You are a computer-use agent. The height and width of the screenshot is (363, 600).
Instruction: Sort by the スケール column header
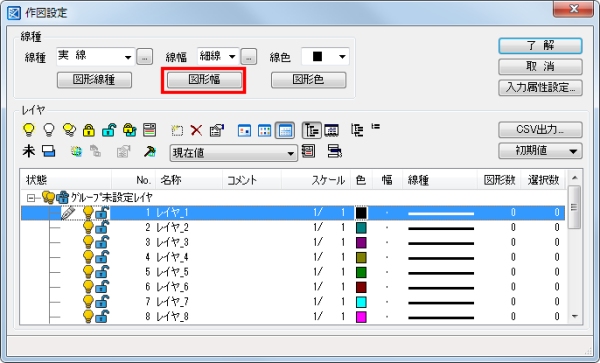pyautogui.click(x=316, y=180)
